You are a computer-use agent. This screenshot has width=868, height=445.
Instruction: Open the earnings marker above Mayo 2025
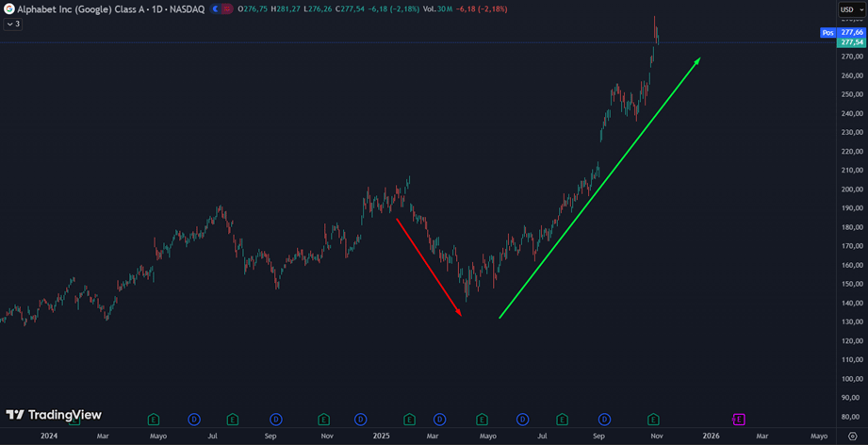(483, 419)
